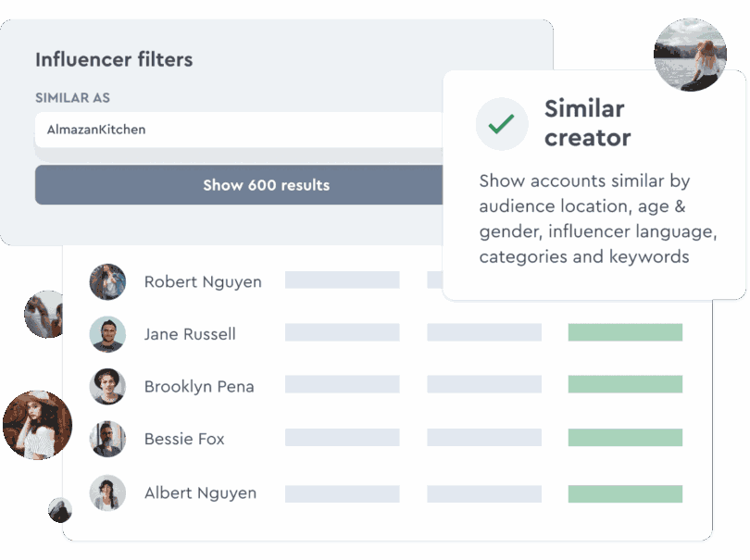The height and width of the screenshot is (560, 750).
Task: Click the green checkmark icon
Action: coord(501,123)
